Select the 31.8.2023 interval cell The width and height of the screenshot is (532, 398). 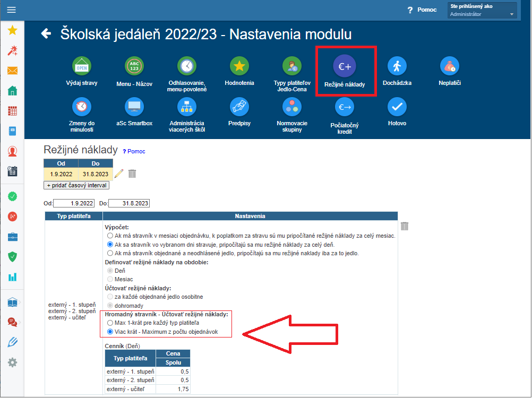[96, 174]
